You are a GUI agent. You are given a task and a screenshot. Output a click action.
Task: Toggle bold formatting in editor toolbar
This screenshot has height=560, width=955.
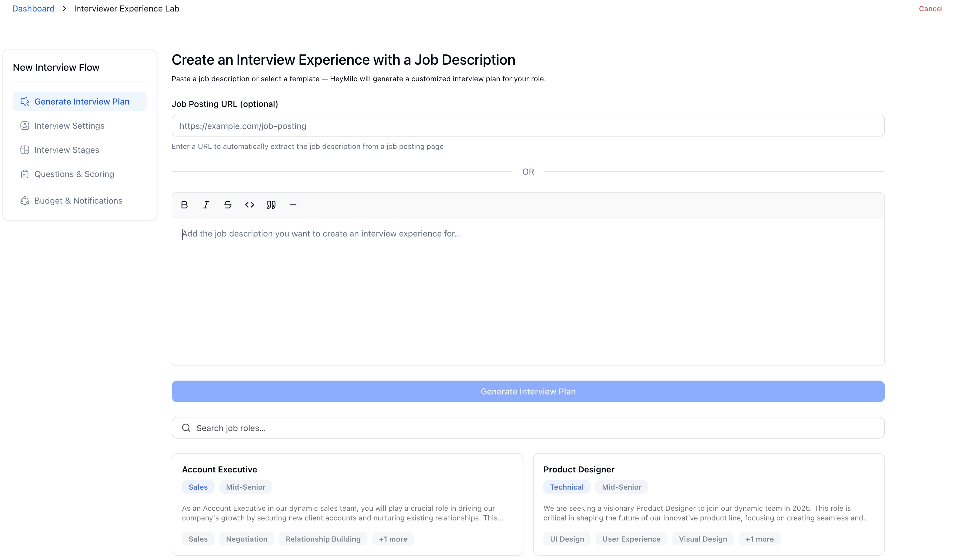coord(184,205)
